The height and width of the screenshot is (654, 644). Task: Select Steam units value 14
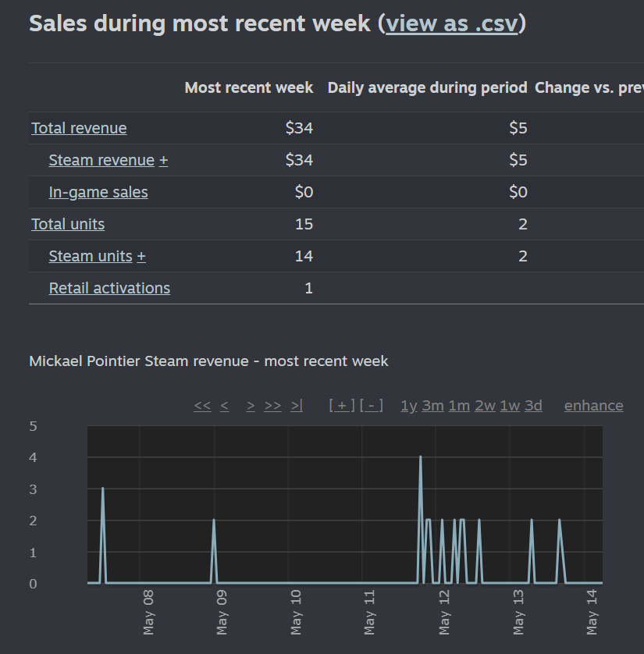304,256
